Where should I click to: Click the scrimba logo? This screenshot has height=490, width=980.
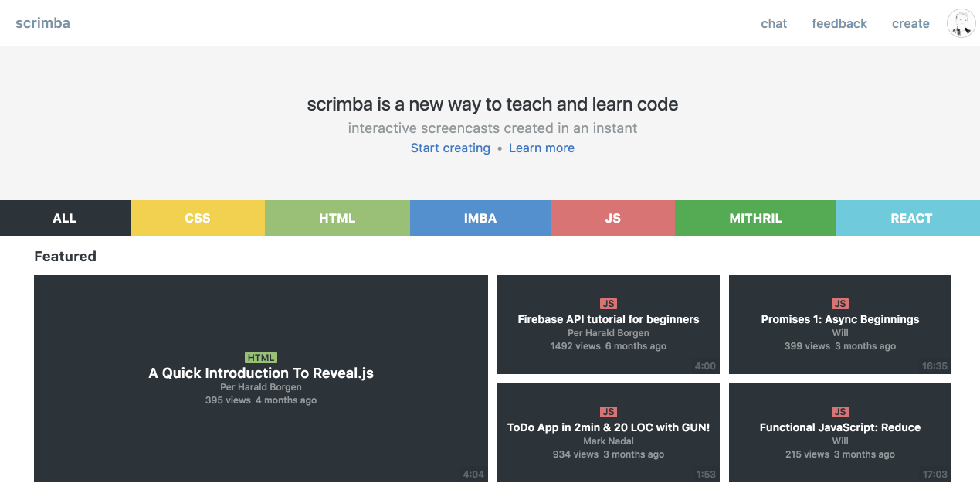pyautogui.click(x=43, y=22)
